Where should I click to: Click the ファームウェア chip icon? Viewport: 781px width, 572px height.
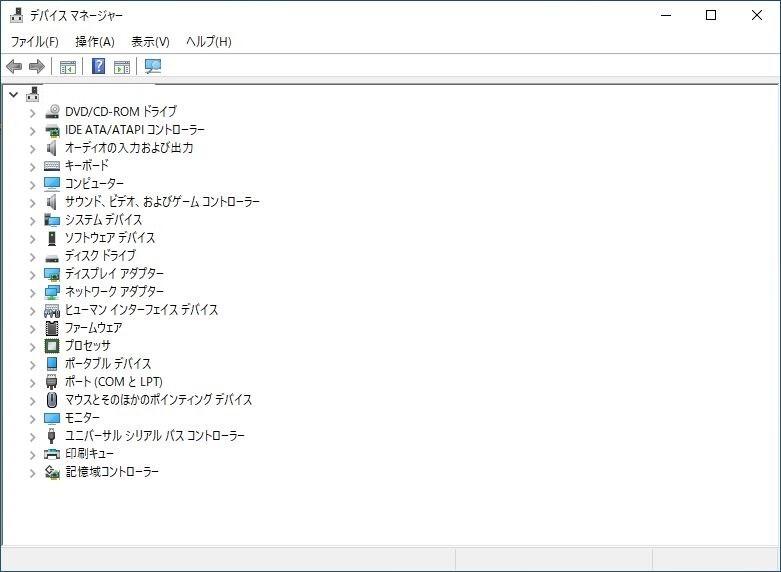pyautogui.click(x=52, y=328)
